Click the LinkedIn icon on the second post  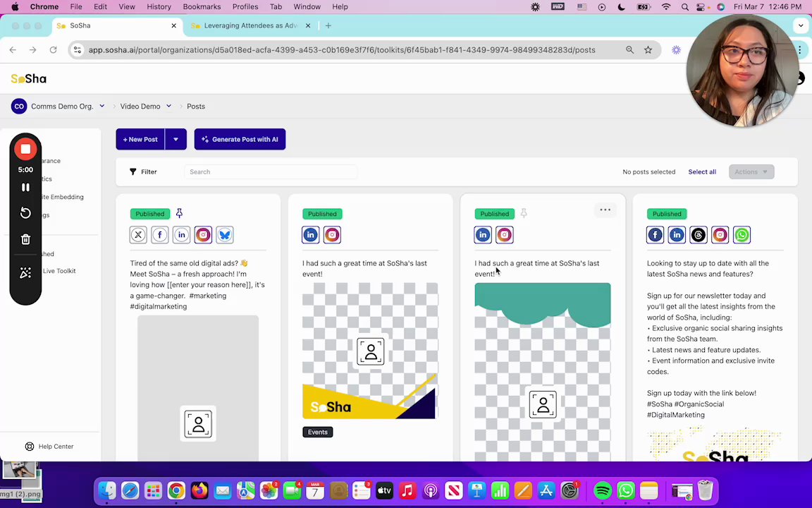coord(311,235)
